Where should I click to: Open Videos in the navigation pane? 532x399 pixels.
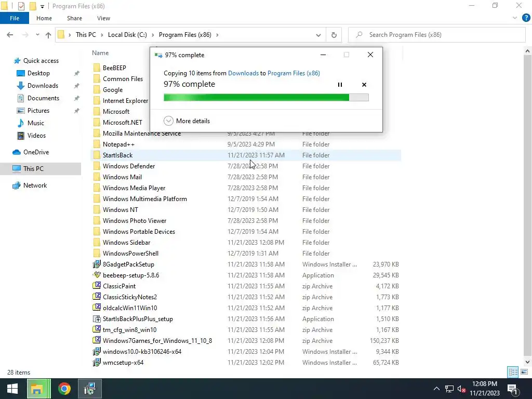click(x=31, y=136)
